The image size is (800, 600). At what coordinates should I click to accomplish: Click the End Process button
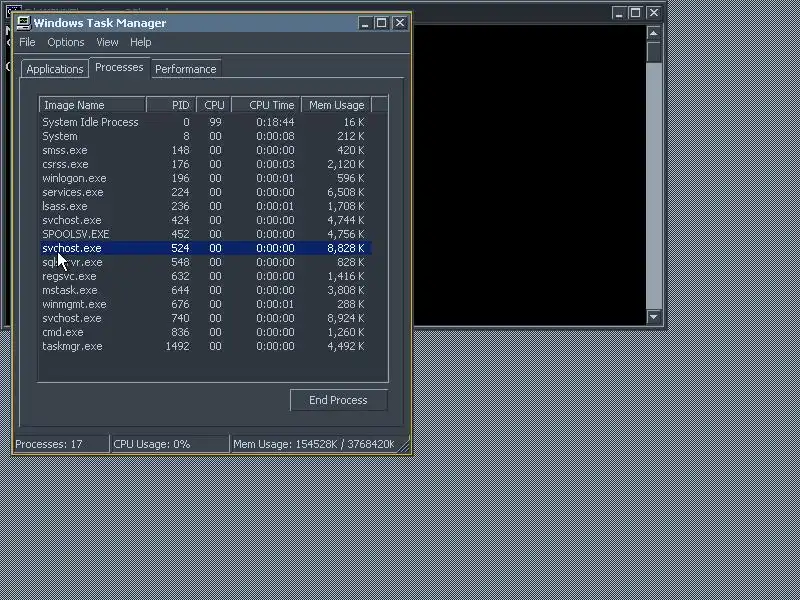click(338, 400)
